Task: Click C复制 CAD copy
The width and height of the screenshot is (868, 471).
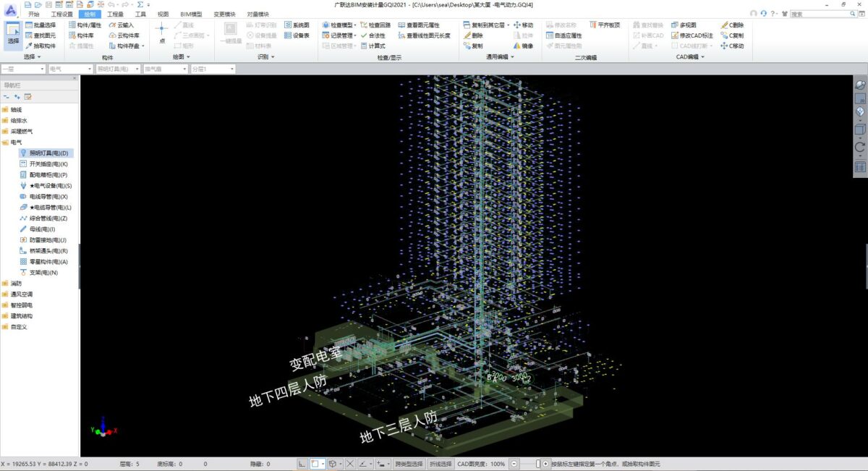Action: tap(732, 35)
